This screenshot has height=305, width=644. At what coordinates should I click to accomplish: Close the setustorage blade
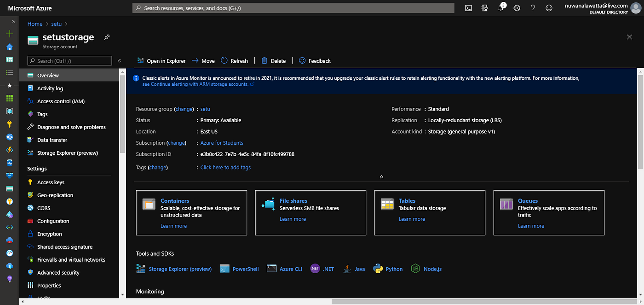pyautogui.click(x=629, y=37)
